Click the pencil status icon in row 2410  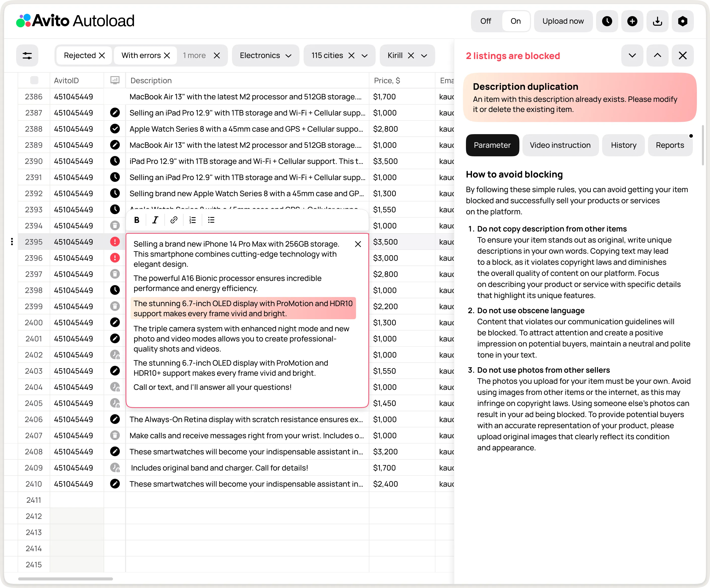tap(115, 484)
